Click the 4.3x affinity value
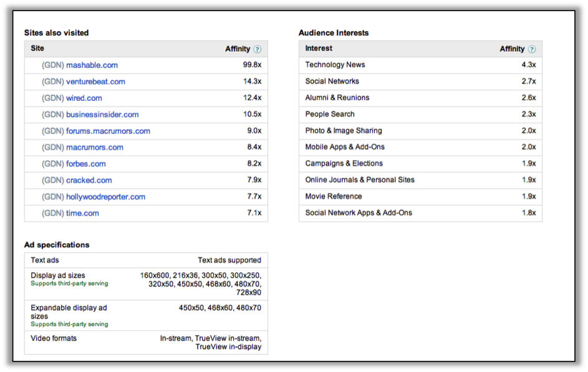Screen dimensions: 588x372 (x=529, y=65)
